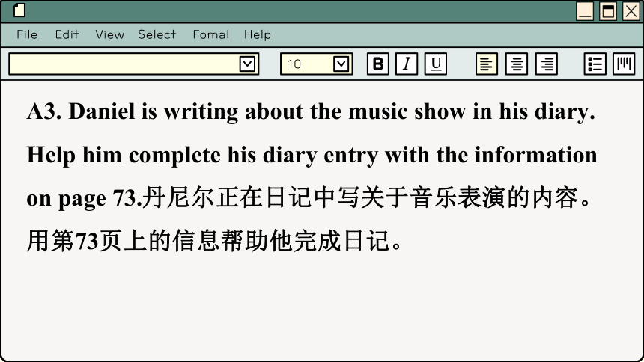Click the Chinese text '丹尼尔正在日记中'
Screen dimensions: 644x362
point(239,197)
